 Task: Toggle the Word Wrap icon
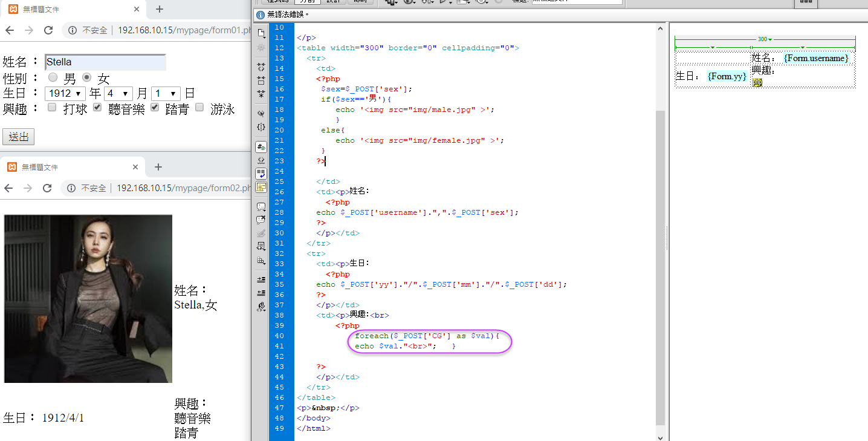click(x=261, y=174)
